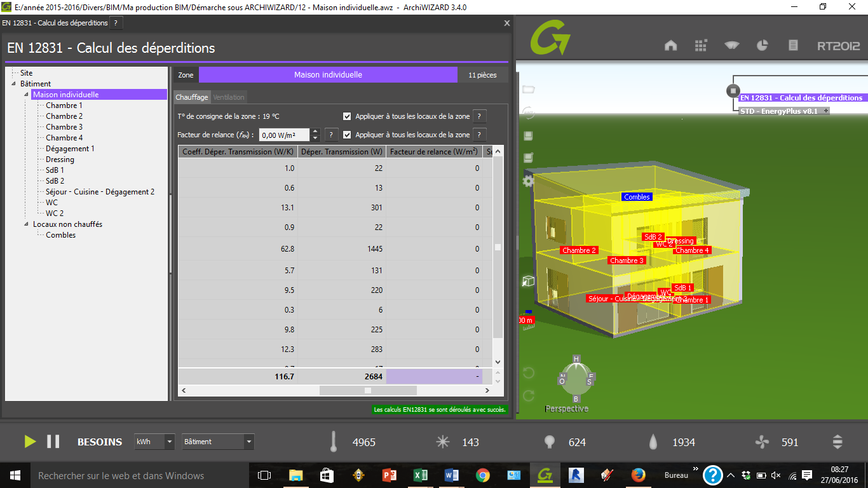
Task: Click the save icon in 3D view sidebar
Action: [528, 135]
